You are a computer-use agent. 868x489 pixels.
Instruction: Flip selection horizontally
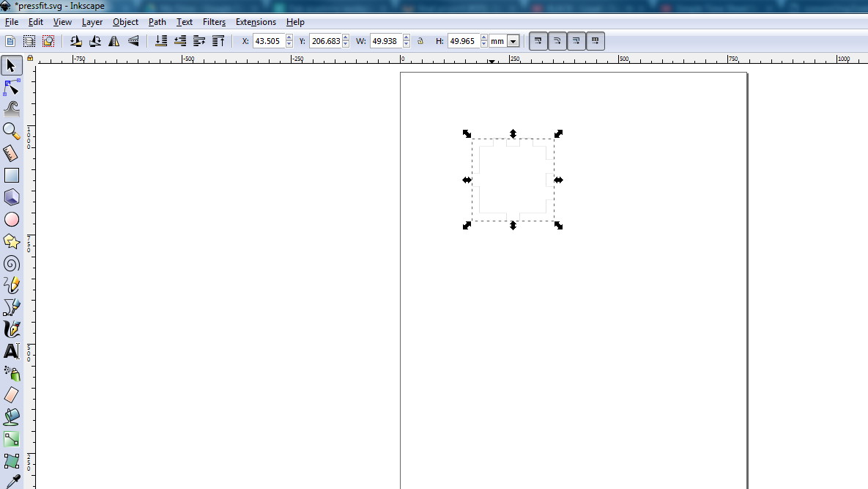114,41
